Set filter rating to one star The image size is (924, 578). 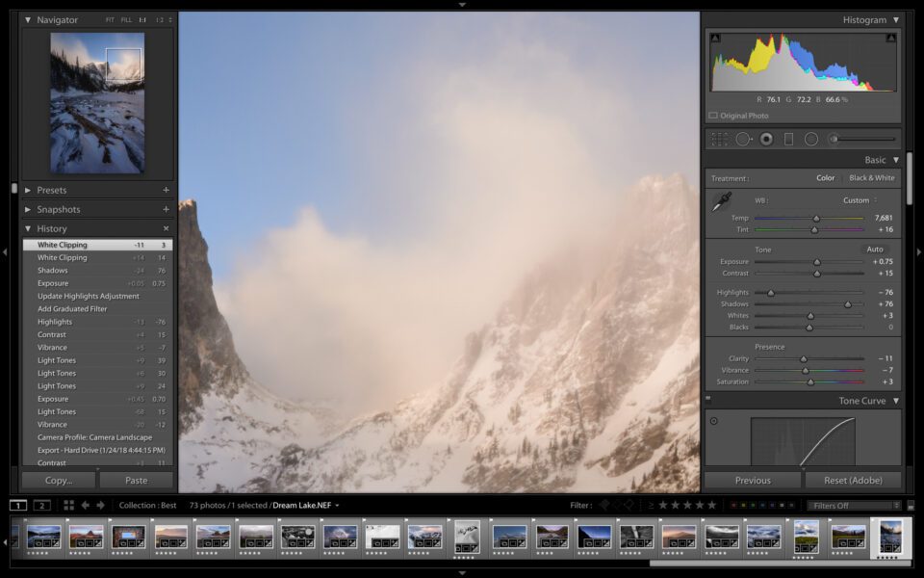pos(663,505)
